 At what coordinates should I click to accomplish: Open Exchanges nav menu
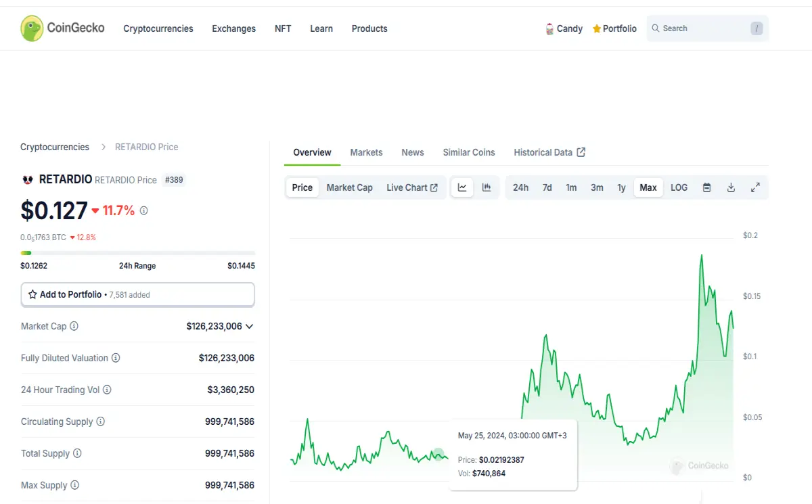tap(234, 28)
